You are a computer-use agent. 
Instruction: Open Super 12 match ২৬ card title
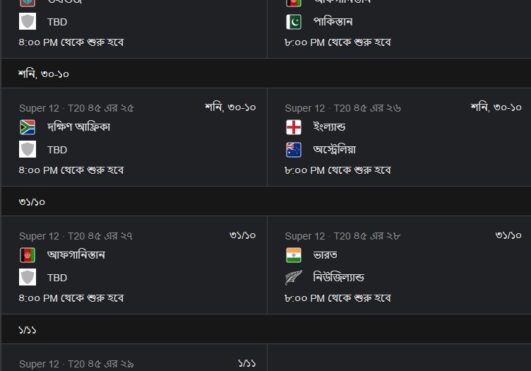click(x=343, y=108)
